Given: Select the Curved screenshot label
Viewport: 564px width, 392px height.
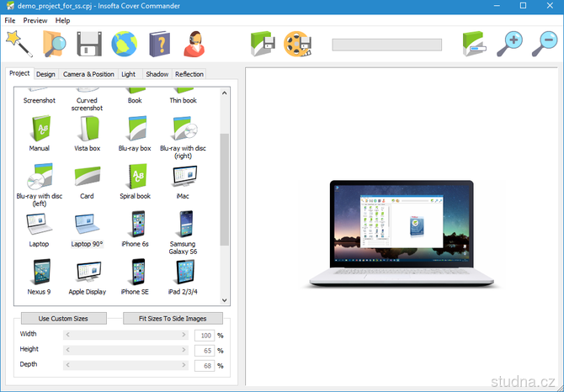Looking at the screenshot, I should [87, 104].
